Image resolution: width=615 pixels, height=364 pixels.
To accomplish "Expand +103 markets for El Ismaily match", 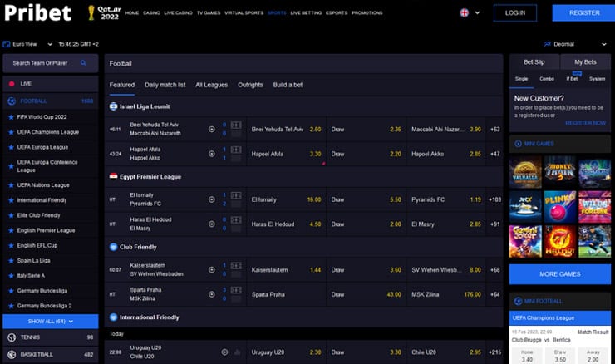I will click(495, 199).
